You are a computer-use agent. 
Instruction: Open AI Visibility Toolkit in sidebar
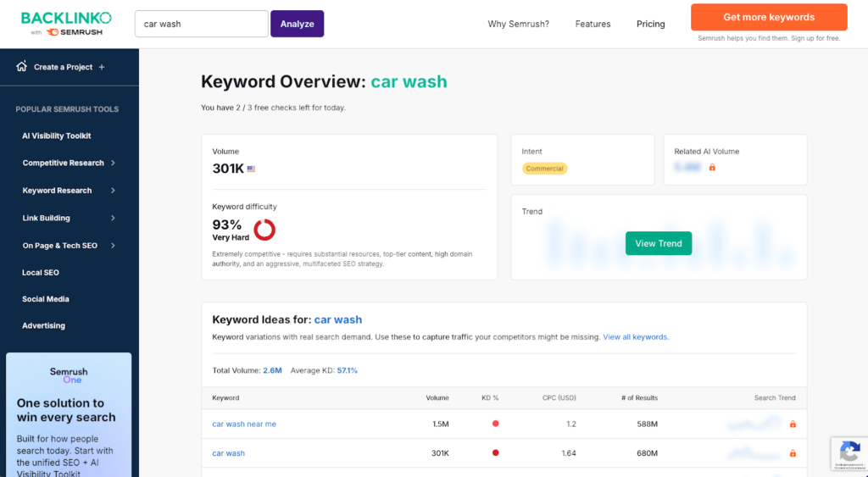click(x=57, y=136)
